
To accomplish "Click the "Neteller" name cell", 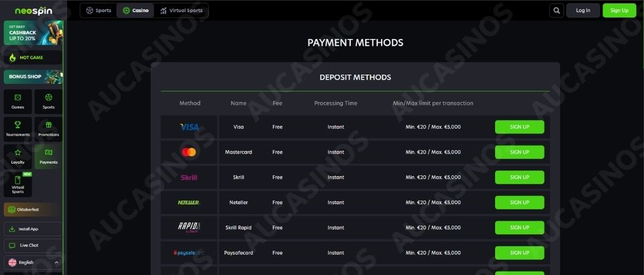I will tap(239, 203).
